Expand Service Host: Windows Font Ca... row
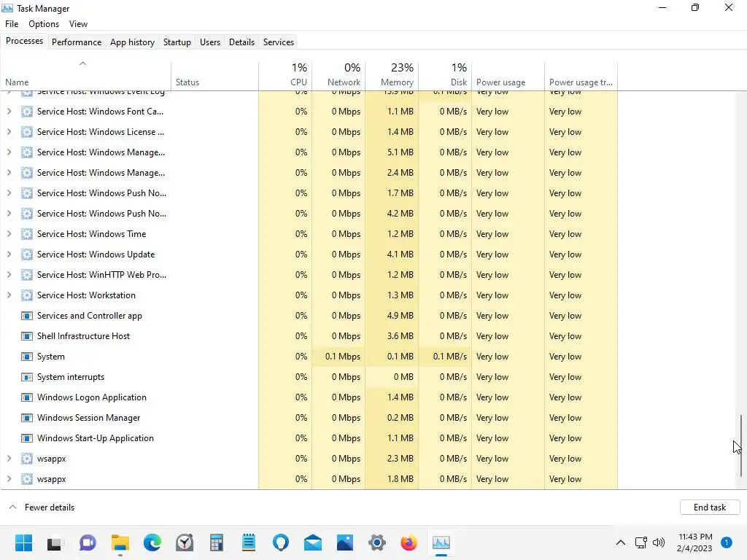Viewport: 747px width, 560px height. coord(9,112)
